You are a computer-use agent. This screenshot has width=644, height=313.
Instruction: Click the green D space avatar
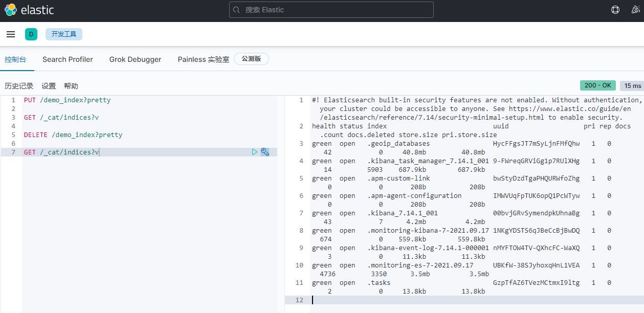click(x=31, y=34)
